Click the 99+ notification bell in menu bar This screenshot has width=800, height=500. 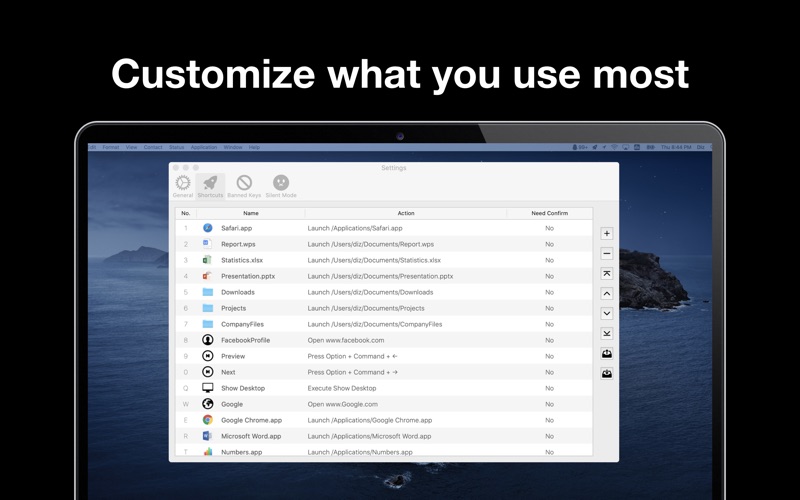tap(580, 147)
